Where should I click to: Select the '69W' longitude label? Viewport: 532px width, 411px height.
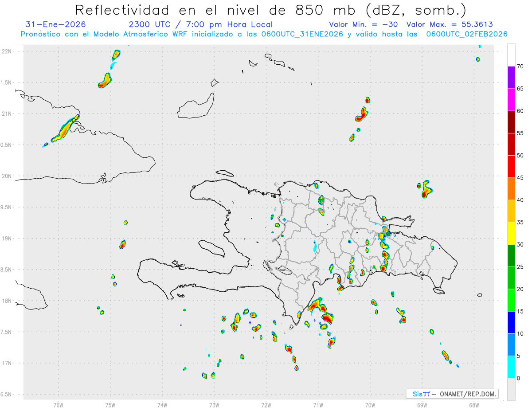[422, 405]
